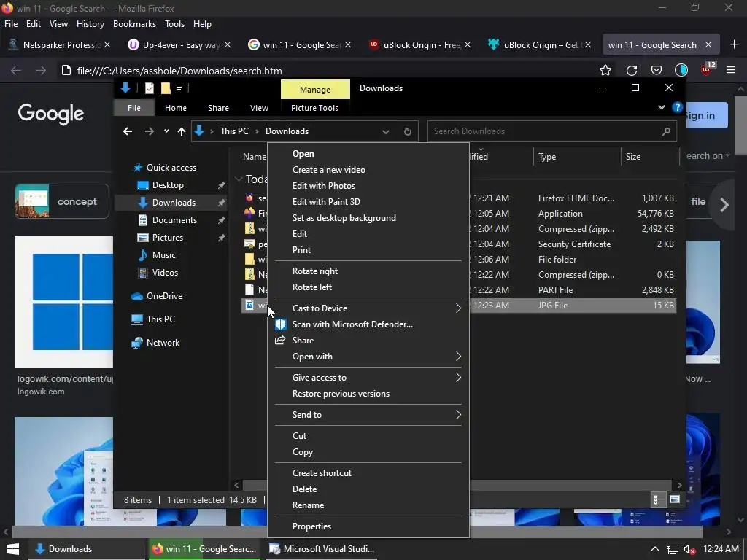Click the Firefox bookmark star icon

click(605, 71)
